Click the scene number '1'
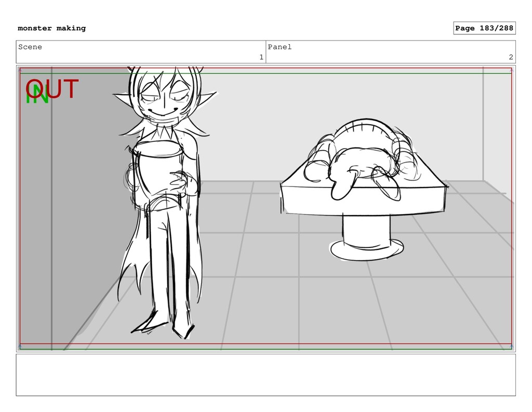 (261, 57)
